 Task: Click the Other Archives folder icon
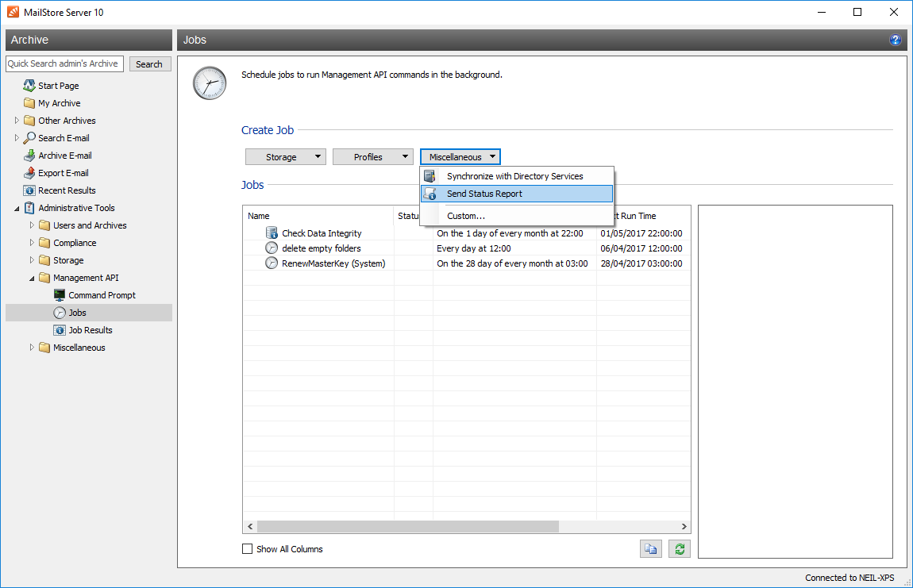(x=29, y=121)
